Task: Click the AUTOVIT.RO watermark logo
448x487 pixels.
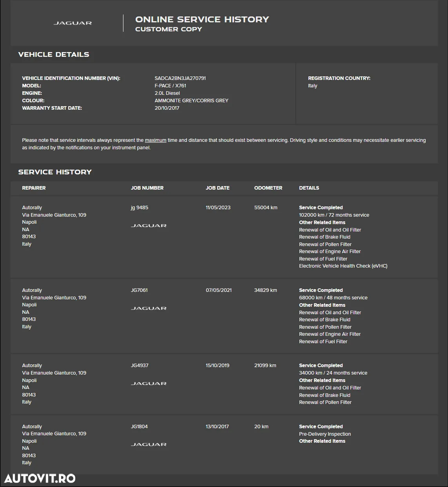Action: [x=40, y=478]
